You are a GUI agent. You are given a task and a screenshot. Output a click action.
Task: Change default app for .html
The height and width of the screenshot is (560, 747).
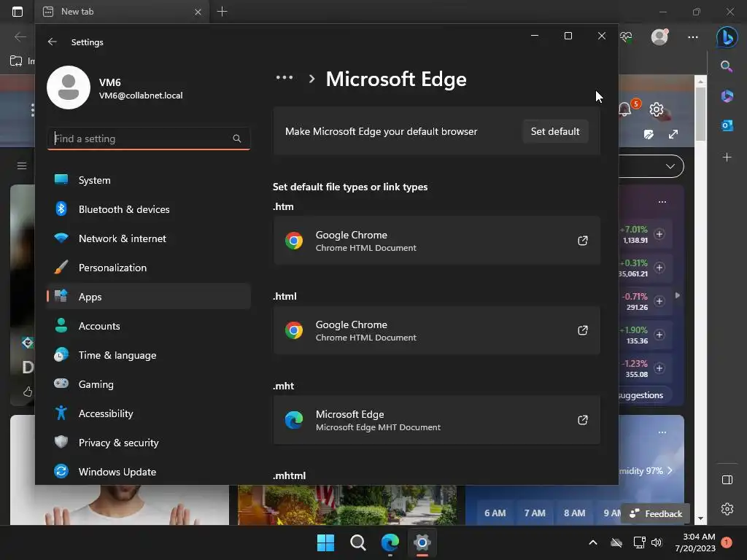tap(436, 330)
